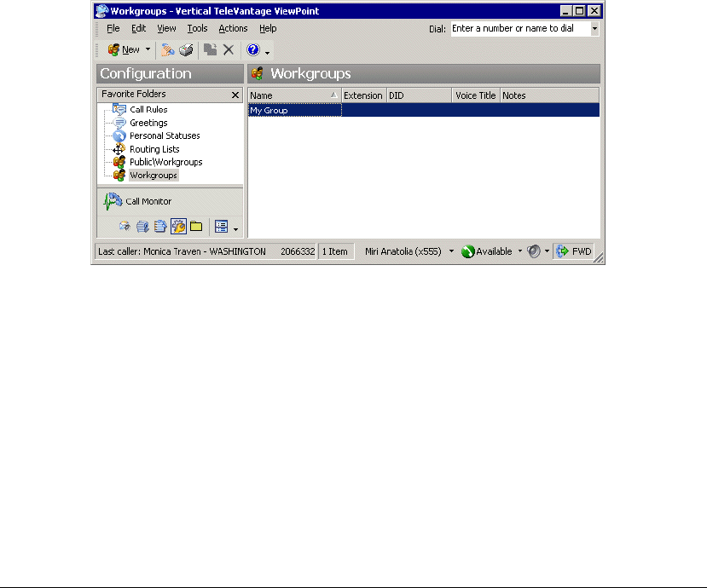Click the Configuration wrench-gear navigation icon
This screenshot has width=707, height=588.
(x=178, y=226)
